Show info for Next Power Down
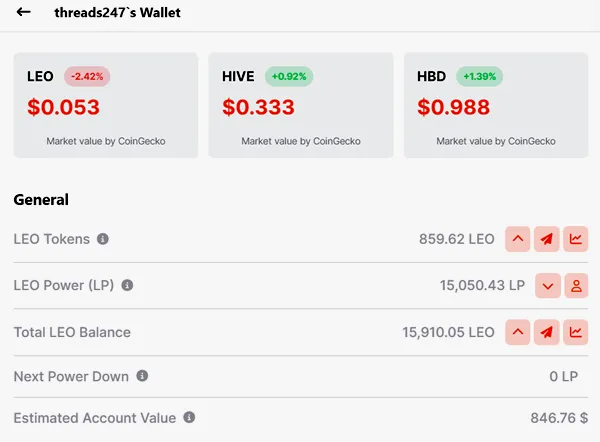This screenshot has width=600, height=442. click(142, 376)
